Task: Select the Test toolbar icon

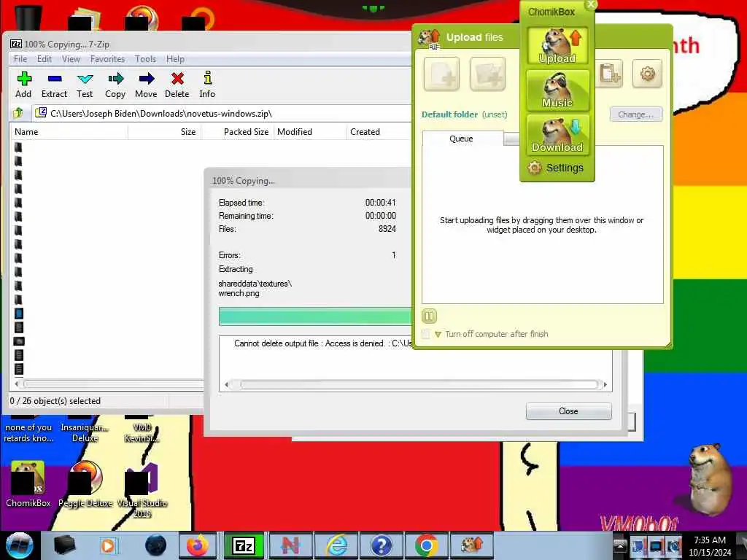Action: (85, 85)
